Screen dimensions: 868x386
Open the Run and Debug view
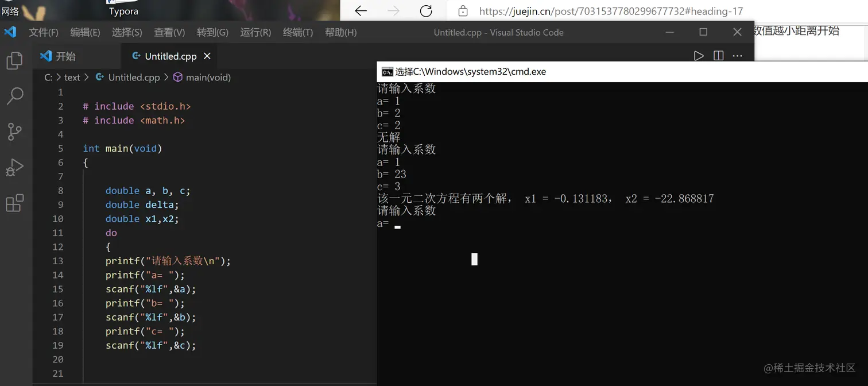(15, 167)
